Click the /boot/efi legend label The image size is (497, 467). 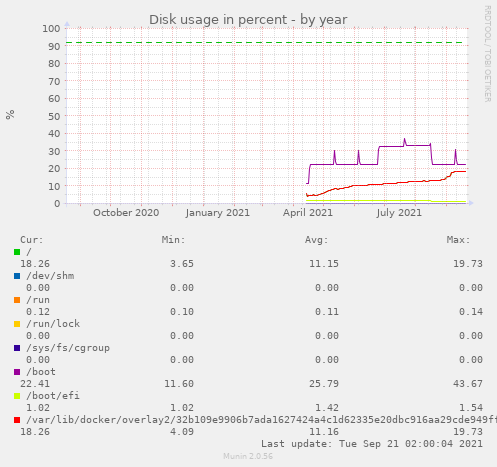pos(53,396)
